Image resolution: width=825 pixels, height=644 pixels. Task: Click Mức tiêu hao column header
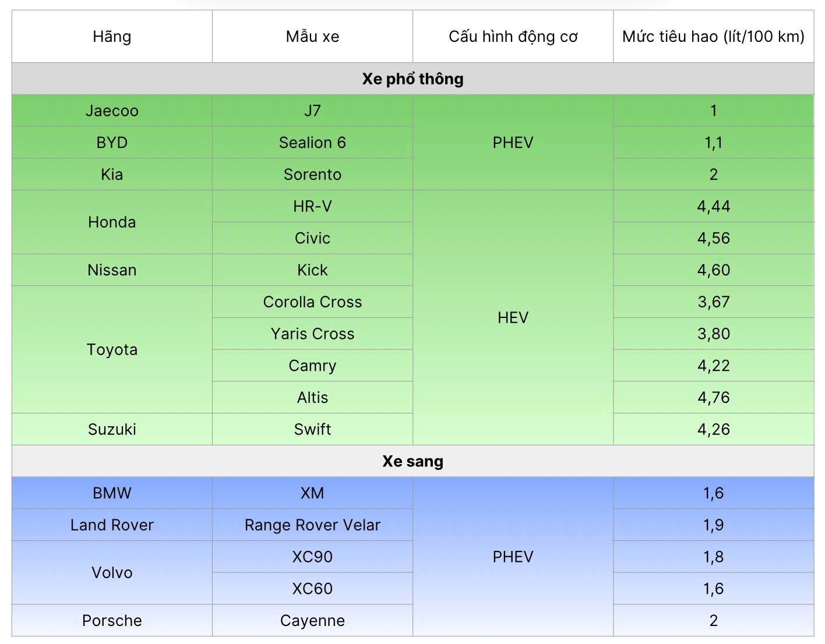[x=713, y=37]
